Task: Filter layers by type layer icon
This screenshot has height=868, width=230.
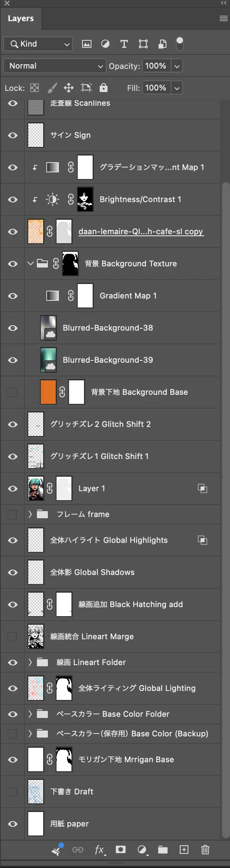Action: coord(124,44)
